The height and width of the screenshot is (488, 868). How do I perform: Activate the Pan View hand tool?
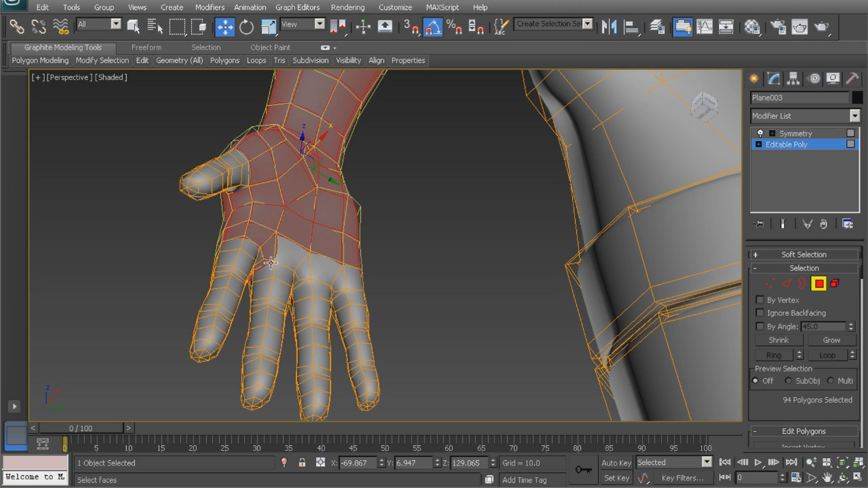click(x=827, y=478)
